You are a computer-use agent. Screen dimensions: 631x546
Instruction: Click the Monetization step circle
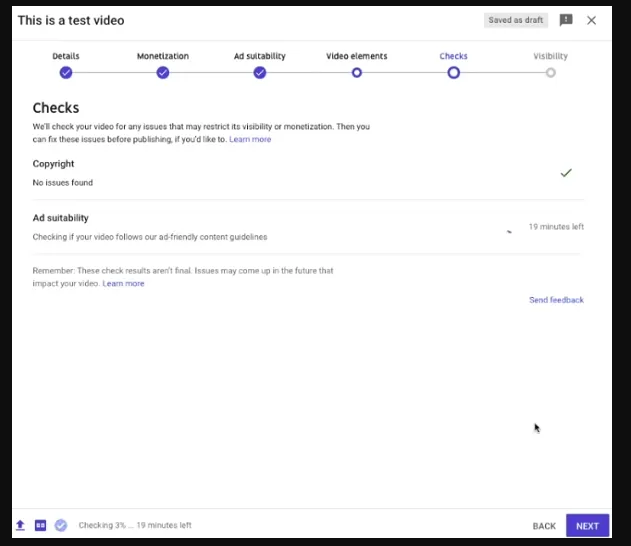coord(163,73)
